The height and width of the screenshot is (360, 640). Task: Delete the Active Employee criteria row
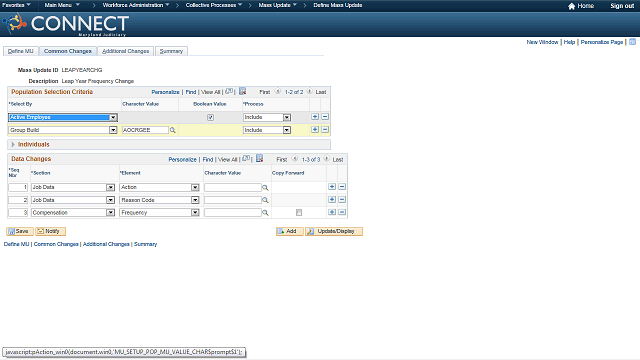[325, 117]
